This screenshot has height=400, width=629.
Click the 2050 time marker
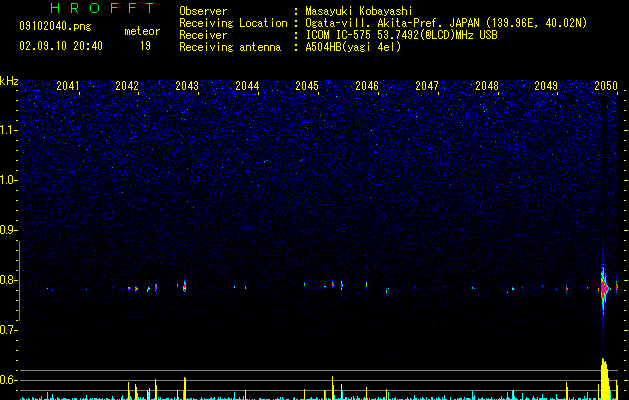(x=606, y=86)
